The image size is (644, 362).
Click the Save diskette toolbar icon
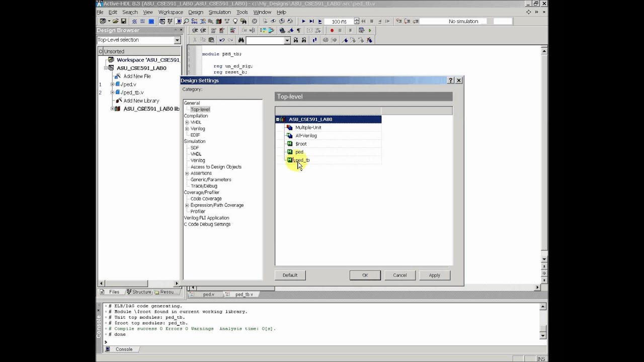123,21
